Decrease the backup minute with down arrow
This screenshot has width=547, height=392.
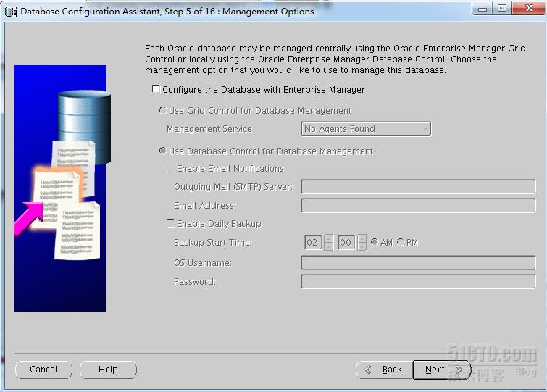tap(362, 246)
